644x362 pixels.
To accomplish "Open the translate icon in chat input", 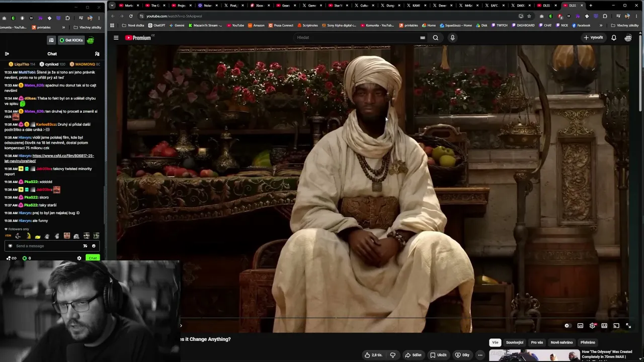I will (x=85, y=246).
